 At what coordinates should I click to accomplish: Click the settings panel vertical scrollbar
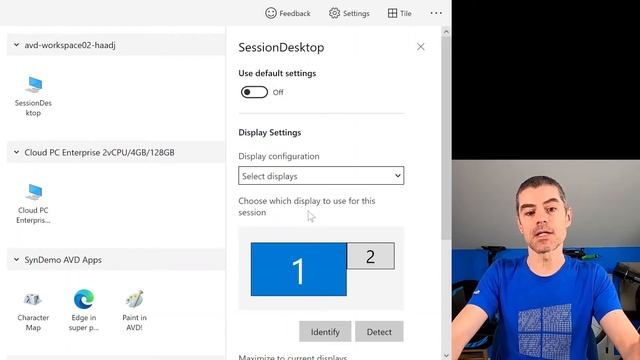tap(446, 139)
